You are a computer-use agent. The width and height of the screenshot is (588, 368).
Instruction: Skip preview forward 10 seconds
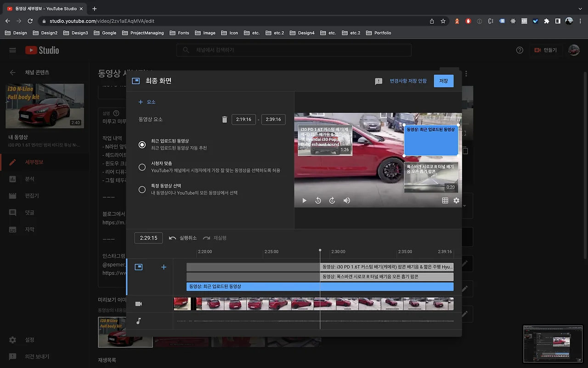tap(332, 201)
